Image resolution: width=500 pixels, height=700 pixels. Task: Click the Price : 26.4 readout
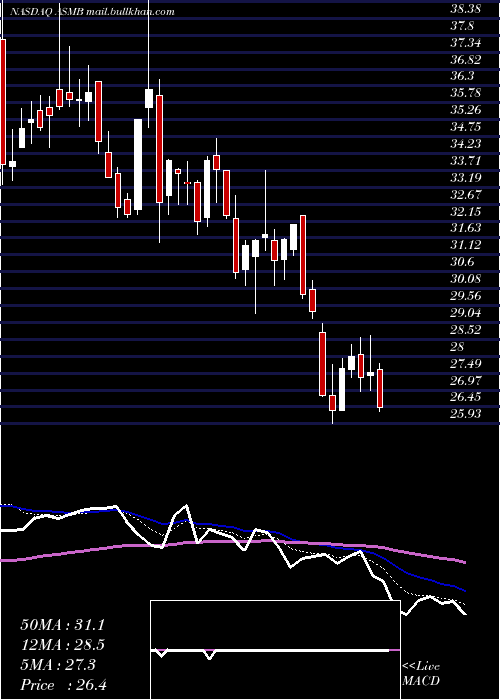tap(63, 685)
